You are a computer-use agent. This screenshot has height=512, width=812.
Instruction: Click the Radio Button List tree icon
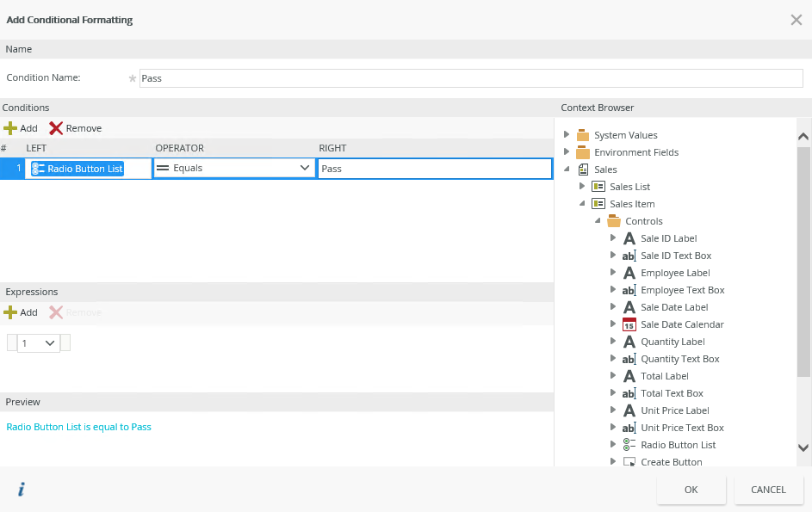pyautogui.click(x=629, y=445)
